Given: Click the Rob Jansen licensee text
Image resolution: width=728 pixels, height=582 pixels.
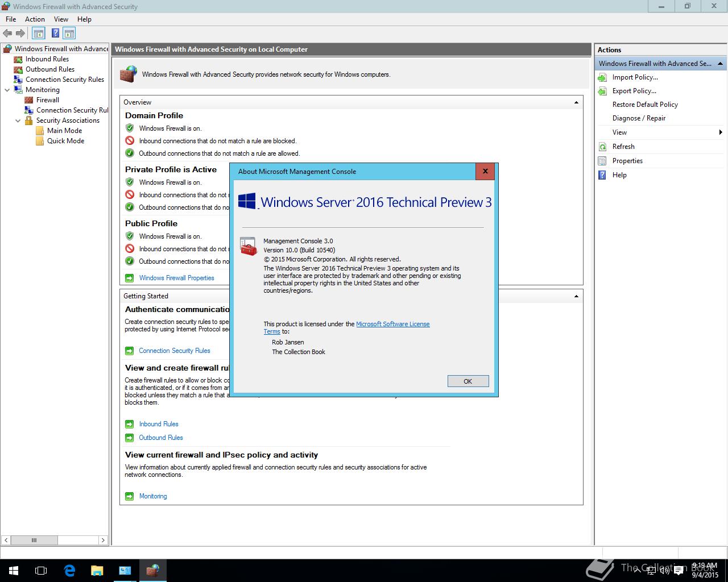Looking at the screenshot, I should coord(288,342).
